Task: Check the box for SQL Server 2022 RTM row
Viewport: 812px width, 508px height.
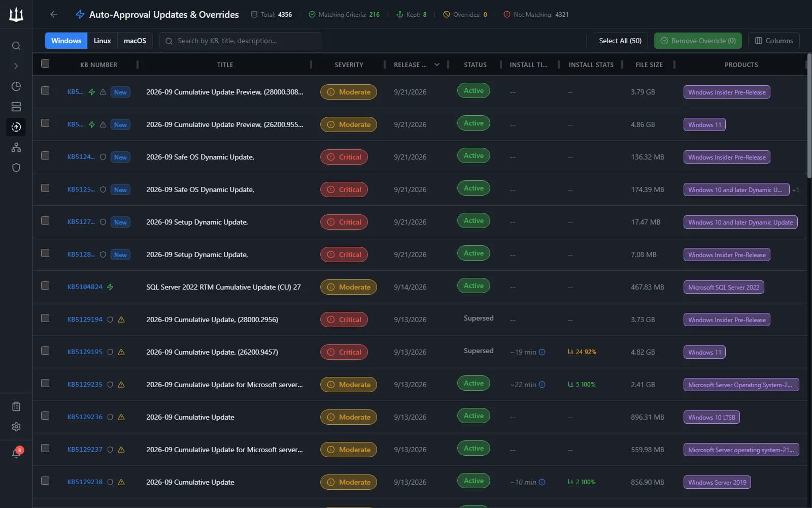Action: [45, 285]
